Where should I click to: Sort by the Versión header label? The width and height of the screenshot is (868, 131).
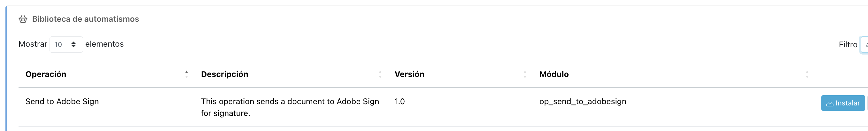409,74
